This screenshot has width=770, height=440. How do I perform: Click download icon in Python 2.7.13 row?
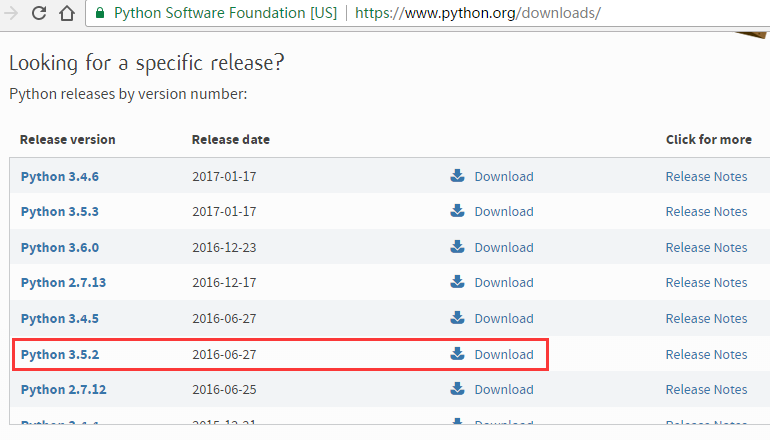pos(457,282)
